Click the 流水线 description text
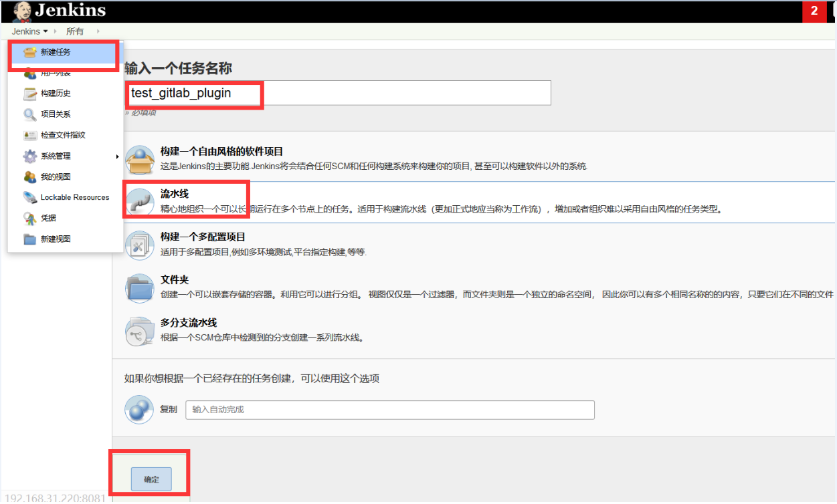The image size is (837, 504). click(442, 209)
